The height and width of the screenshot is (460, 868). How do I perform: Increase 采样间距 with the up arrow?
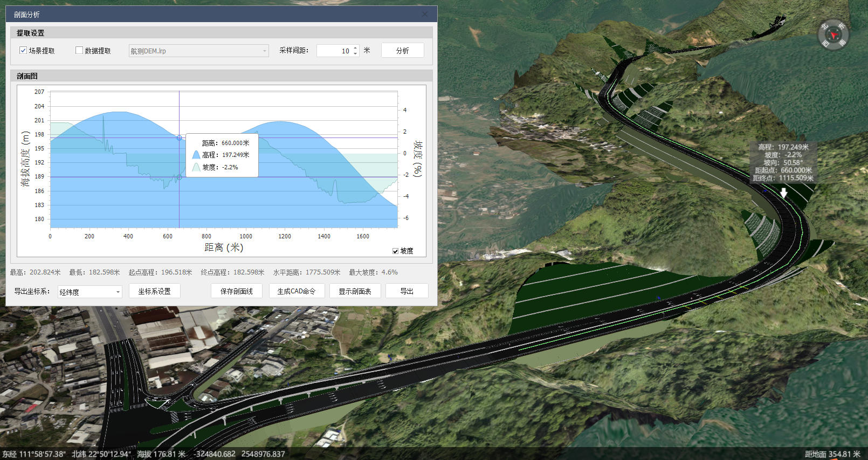[x=355, y=48]
